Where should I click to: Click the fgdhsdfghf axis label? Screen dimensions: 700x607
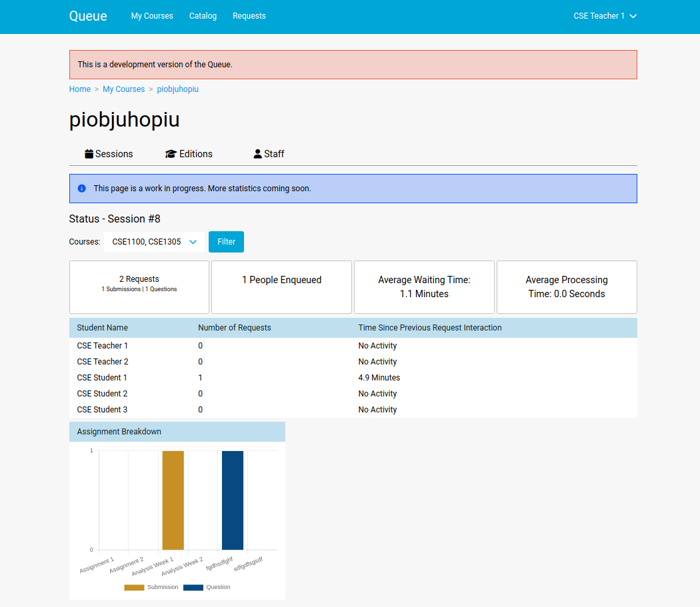(x=219, y=564)
